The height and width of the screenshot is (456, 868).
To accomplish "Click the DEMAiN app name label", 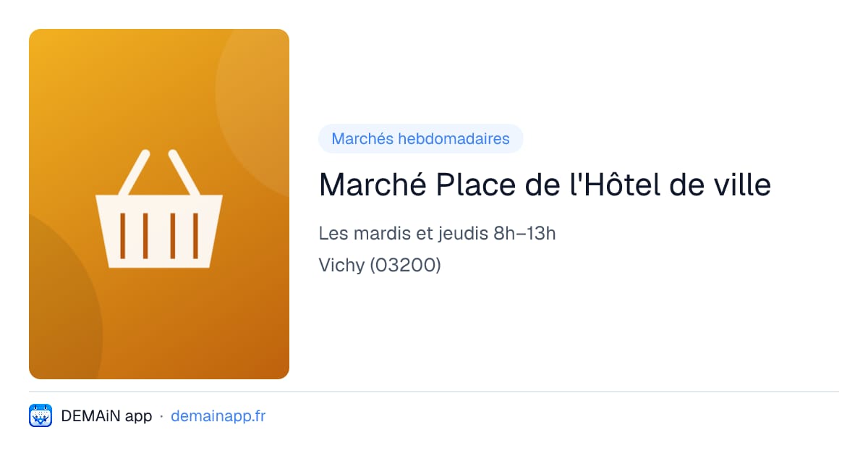I will click(x=106, y=416).
